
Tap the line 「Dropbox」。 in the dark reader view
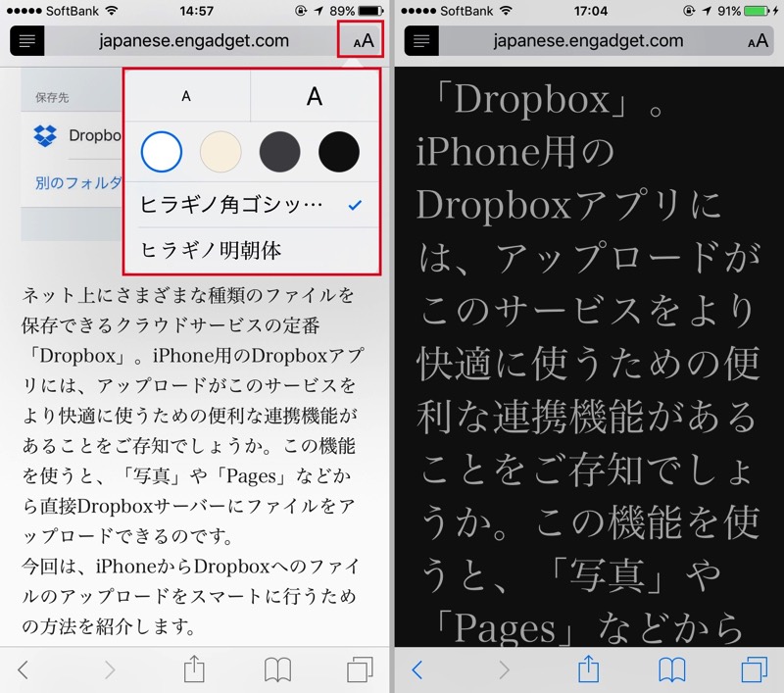point(549,100)
